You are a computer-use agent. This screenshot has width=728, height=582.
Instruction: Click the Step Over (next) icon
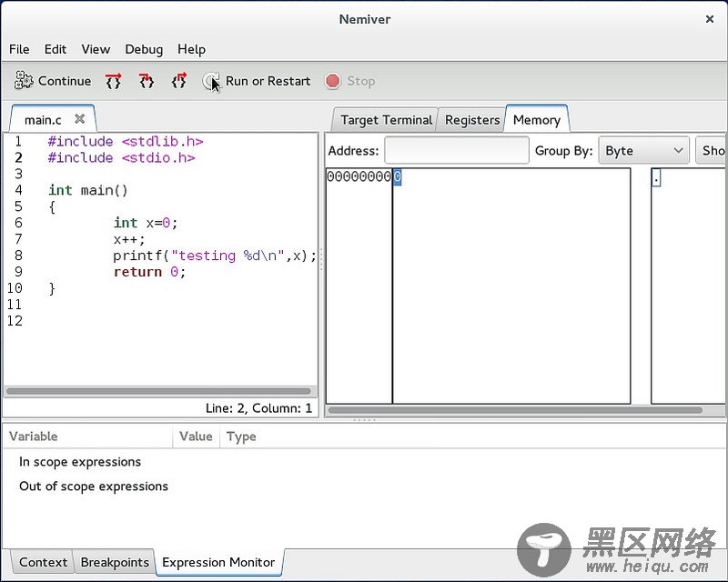113,81
